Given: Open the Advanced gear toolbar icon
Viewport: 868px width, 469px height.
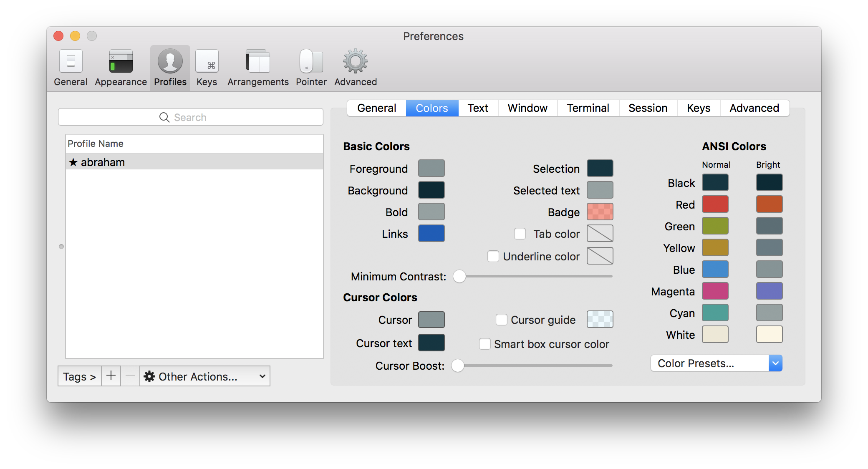Looking at the screenshot, I should pos(356,68).
